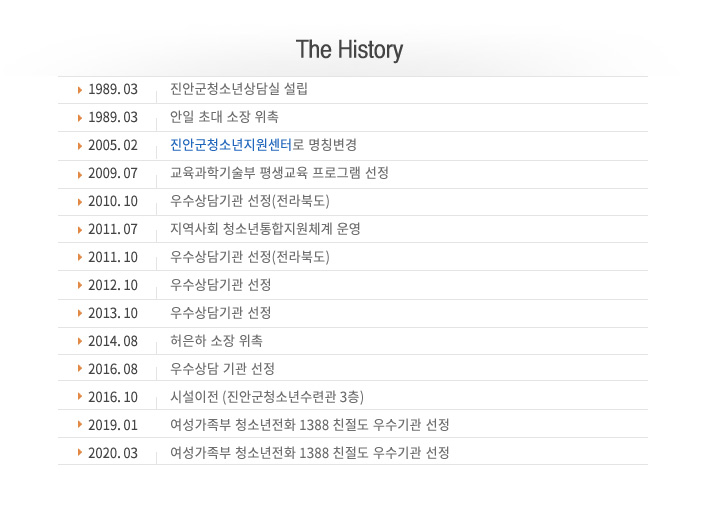
Task: Click the 2012. 10 date label
Action: [x=113, y=285]
